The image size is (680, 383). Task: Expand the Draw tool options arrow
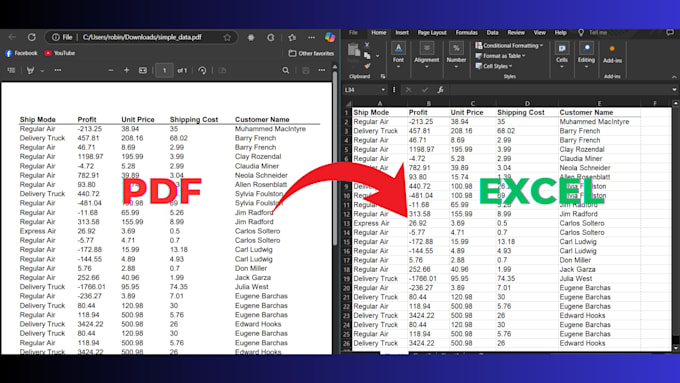coord(42,71)
